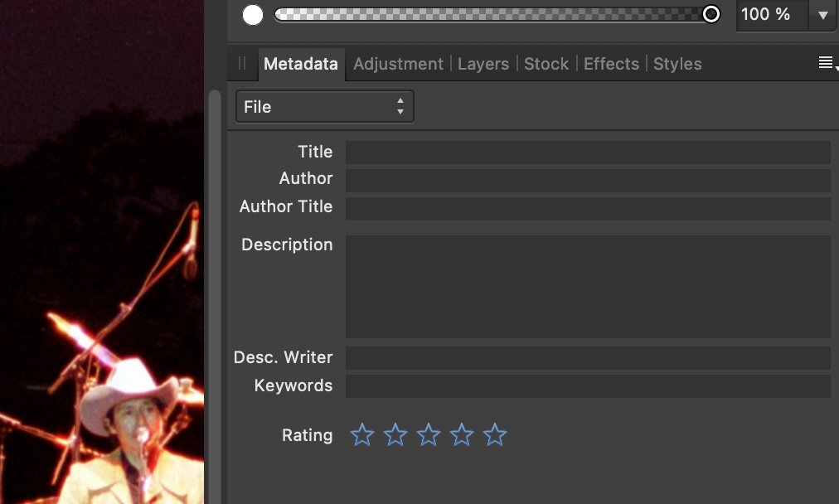This screenshot has height=504, width=839.
Task: Open the File metadata category dropdown
Action: coord(325,106)
